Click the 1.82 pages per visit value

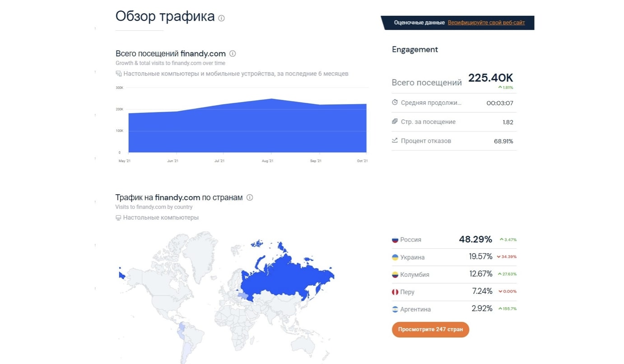click(x=508, y=122)
